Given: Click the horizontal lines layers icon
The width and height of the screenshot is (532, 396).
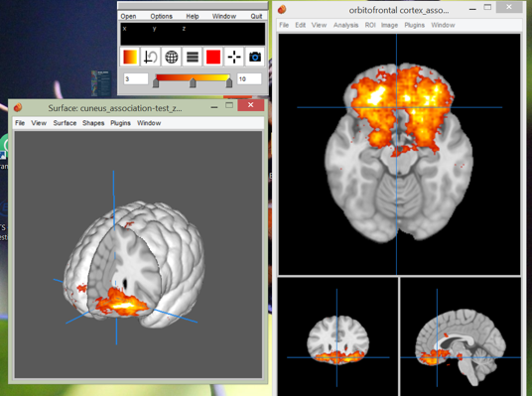Looking at the screenshot, I should [x=193, y=57].
